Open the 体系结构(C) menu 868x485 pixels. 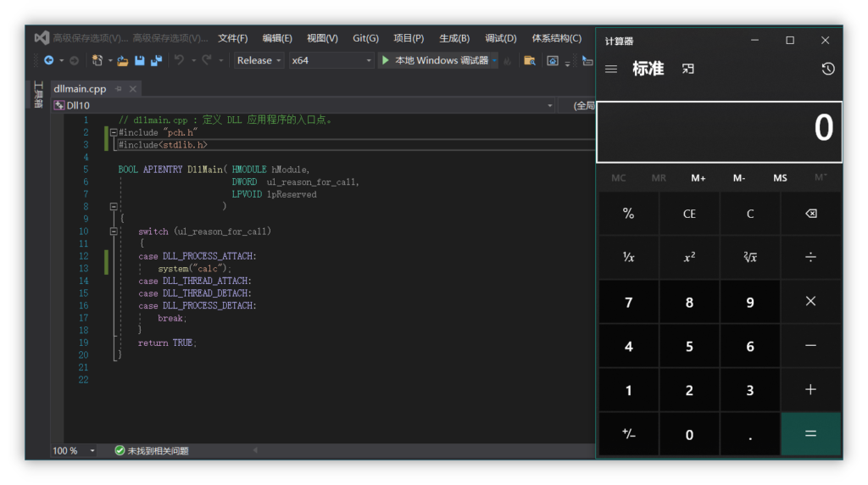(556, 38)
